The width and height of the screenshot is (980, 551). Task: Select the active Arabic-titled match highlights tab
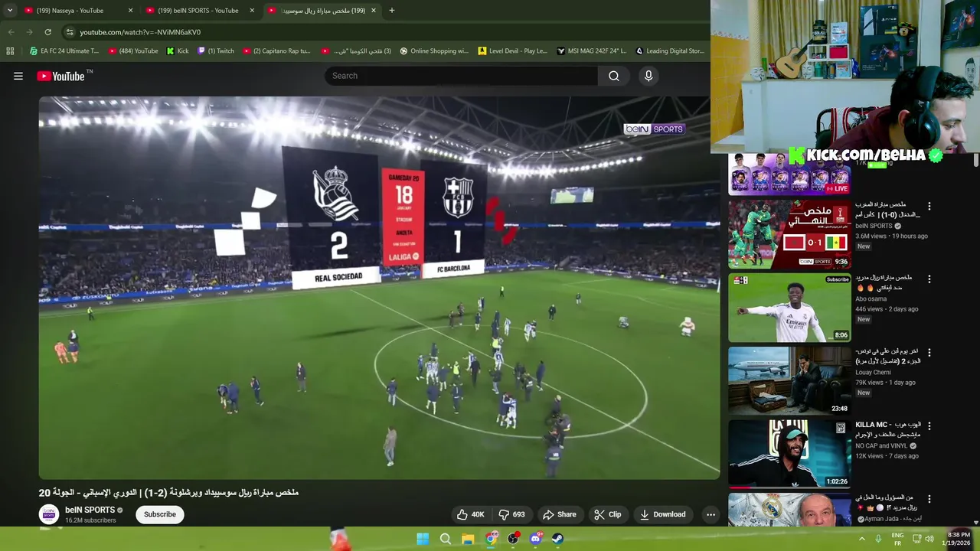[322, 11]
